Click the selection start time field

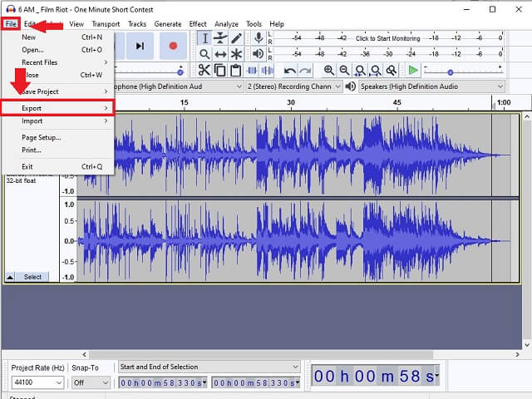163,382
